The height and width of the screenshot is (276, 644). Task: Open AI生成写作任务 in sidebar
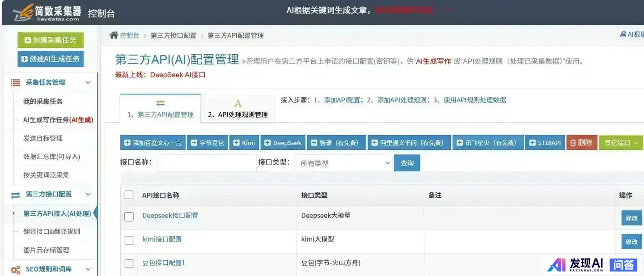tap(58, 120)
